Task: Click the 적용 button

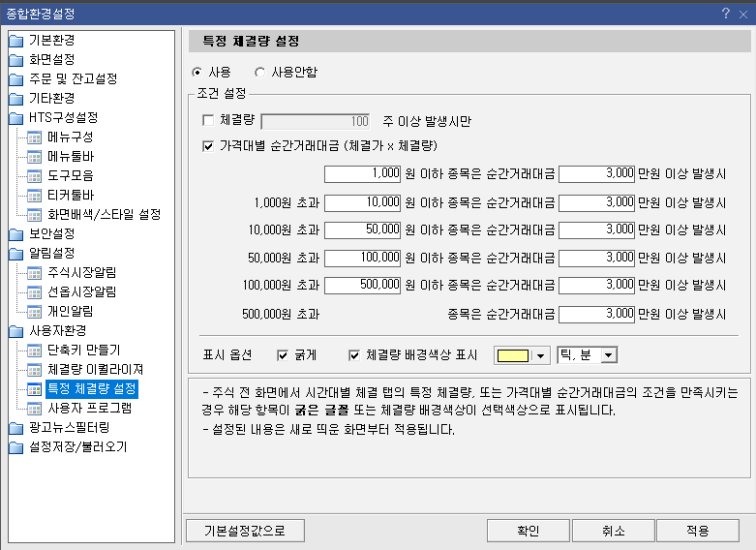Action: coord(698,531)
